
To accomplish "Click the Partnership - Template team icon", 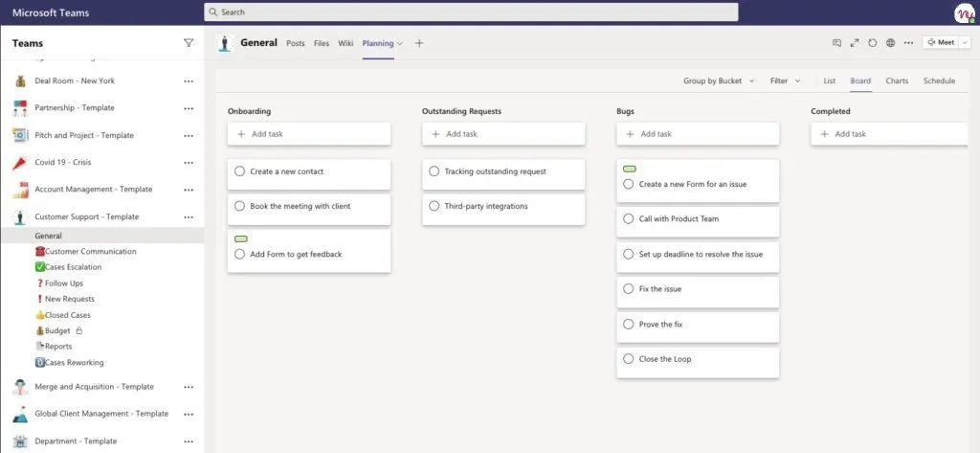I will [x=20, y=108].
